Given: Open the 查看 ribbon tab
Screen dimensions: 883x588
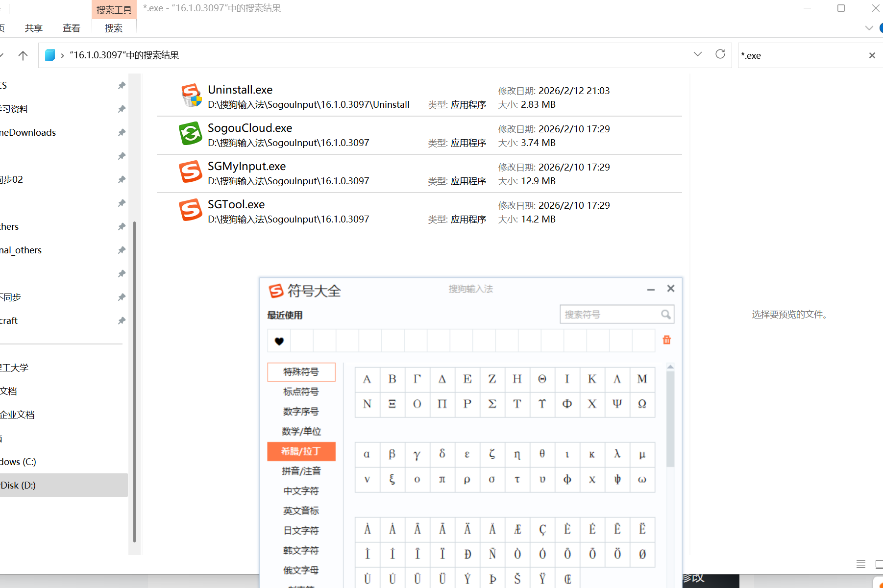Looking at the screenshot, I should pos(72,28).
